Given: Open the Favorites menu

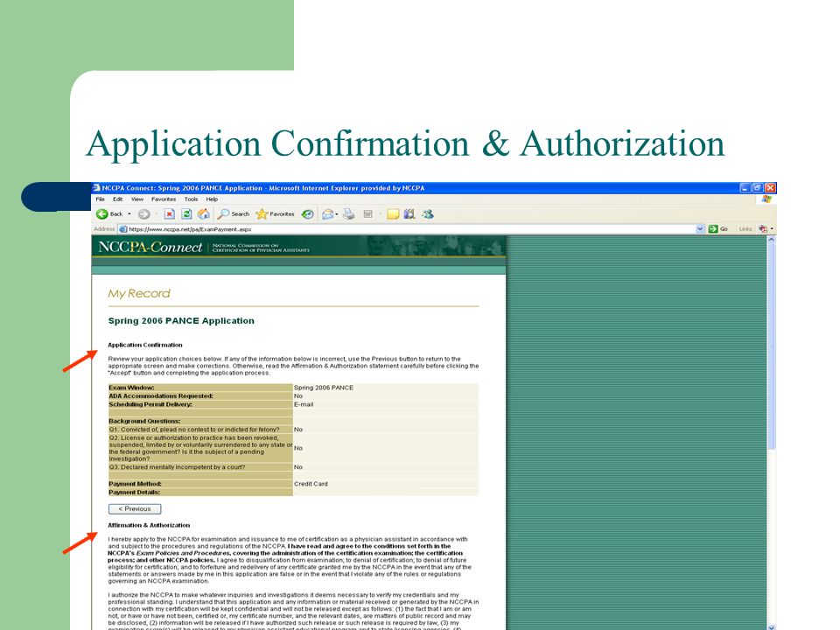Looking at the screenshot, I should [164, 199].
